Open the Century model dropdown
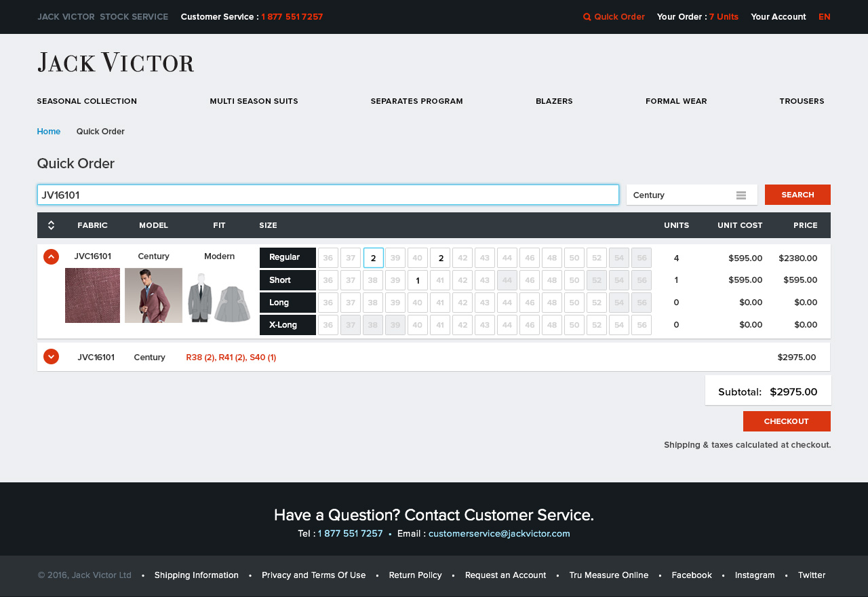This screenshot has width=868, height=597. [692, 195]
